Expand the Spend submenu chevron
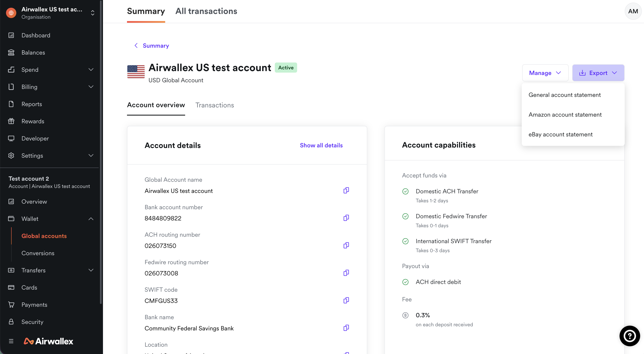 pos(91,70)
